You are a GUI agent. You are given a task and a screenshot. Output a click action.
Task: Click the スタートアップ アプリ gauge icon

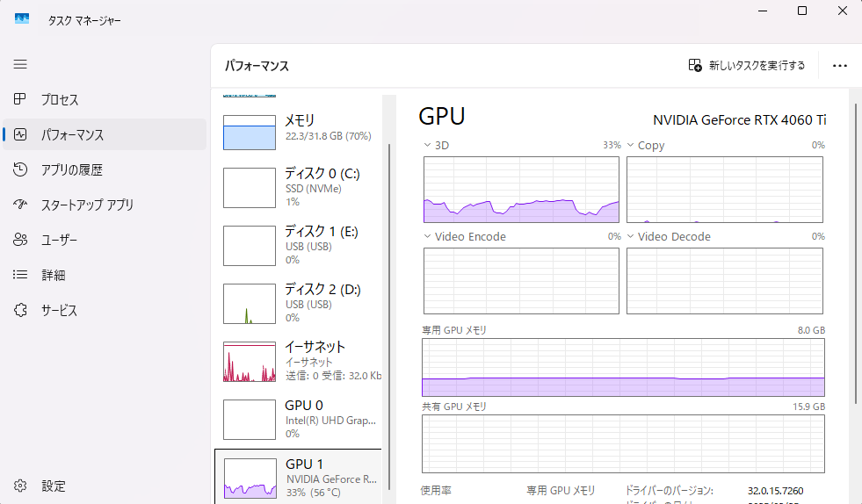[21, 205]
